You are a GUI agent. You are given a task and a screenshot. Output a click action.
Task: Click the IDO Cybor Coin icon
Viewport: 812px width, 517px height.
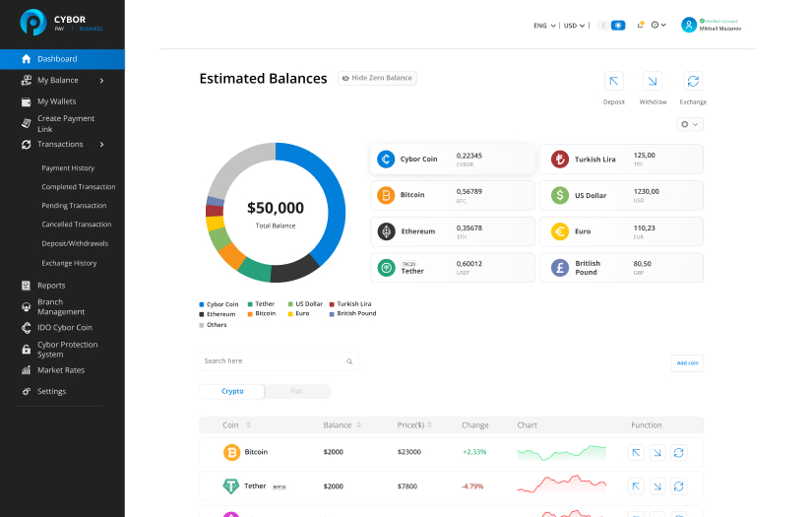[x=26, y=327]
